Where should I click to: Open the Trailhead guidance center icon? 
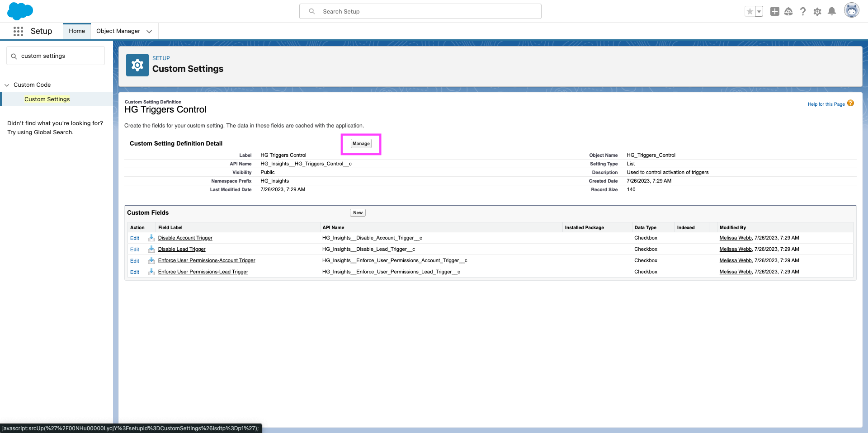click(788, 12)
